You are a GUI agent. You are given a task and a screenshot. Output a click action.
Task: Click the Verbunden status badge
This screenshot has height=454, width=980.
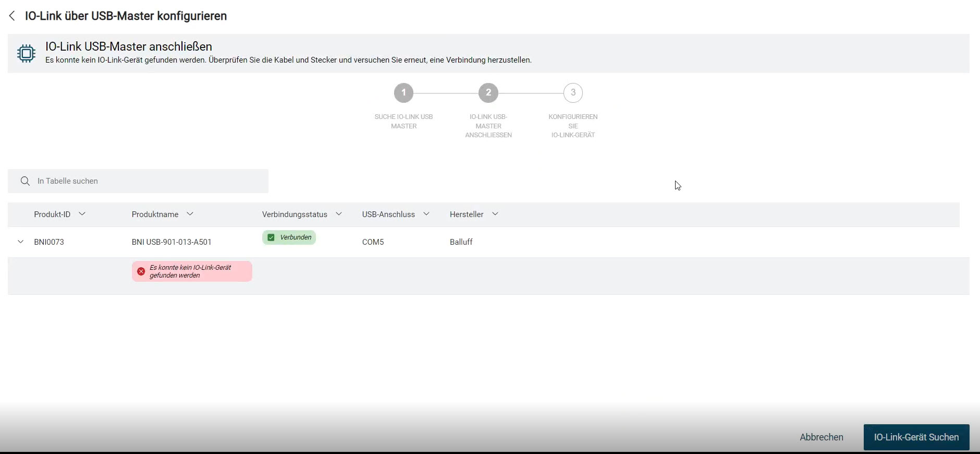[289, 237]
